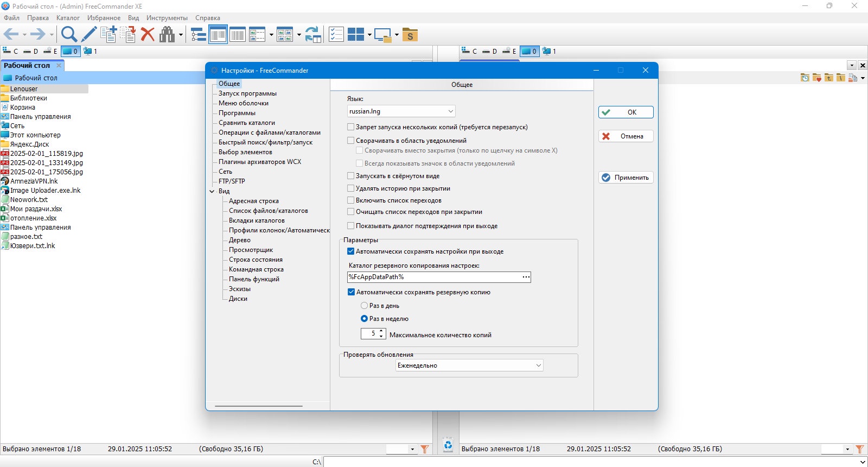
Task: Click the synchronize folders icon in toolbar
Action: [313, 35]
